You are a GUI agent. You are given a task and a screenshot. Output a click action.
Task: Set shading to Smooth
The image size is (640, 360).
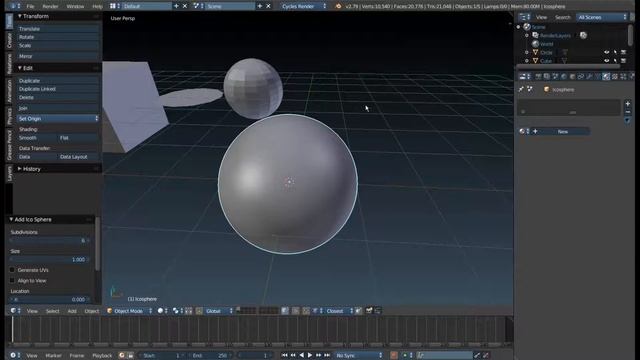point(37,138)
